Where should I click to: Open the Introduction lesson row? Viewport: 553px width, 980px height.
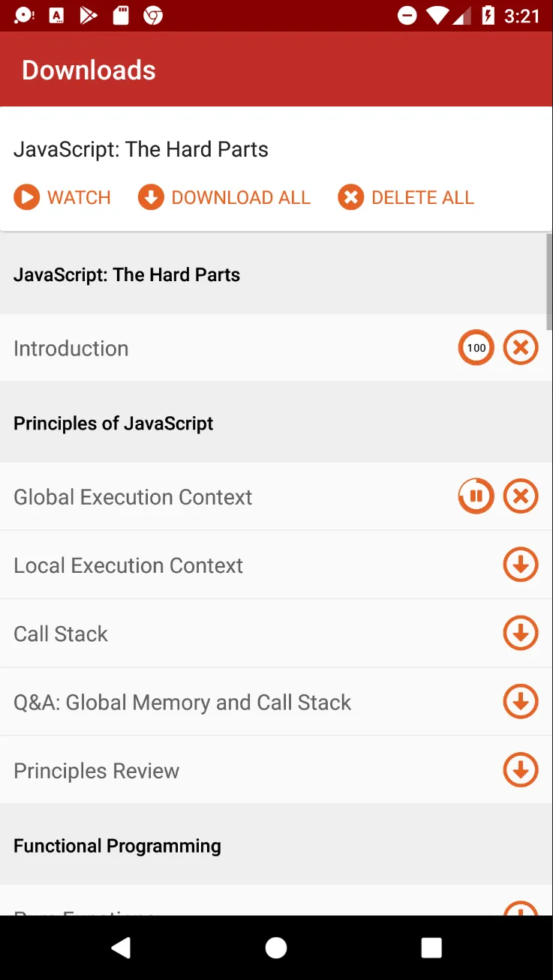tap(276, 348)
